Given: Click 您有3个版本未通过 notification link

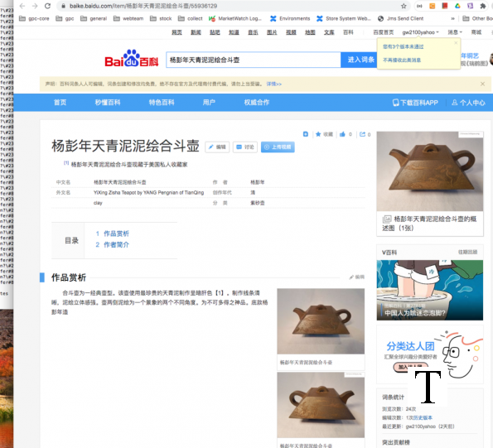Looking at the screenshot, I should 404,47.
